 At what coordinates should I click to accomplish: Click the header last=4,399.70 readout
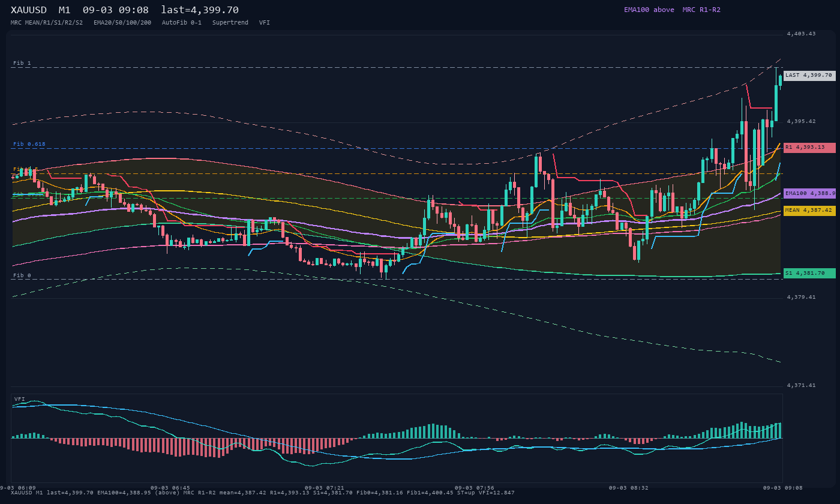click(200, 10)
